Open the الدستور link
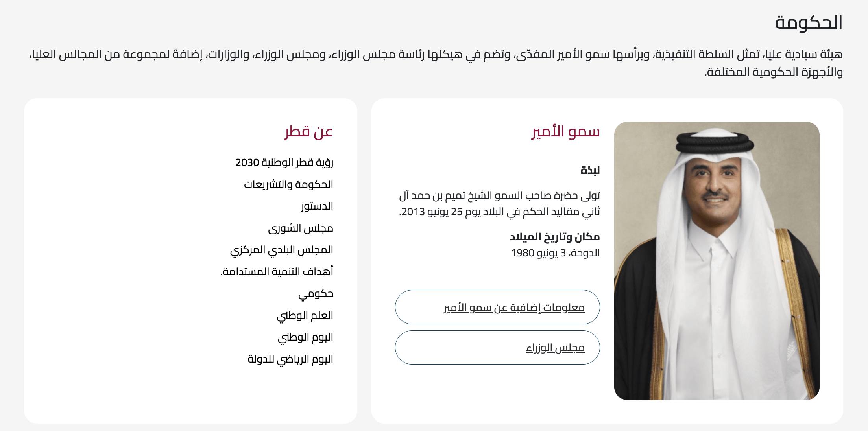The image size is (868, 431). 317,206
